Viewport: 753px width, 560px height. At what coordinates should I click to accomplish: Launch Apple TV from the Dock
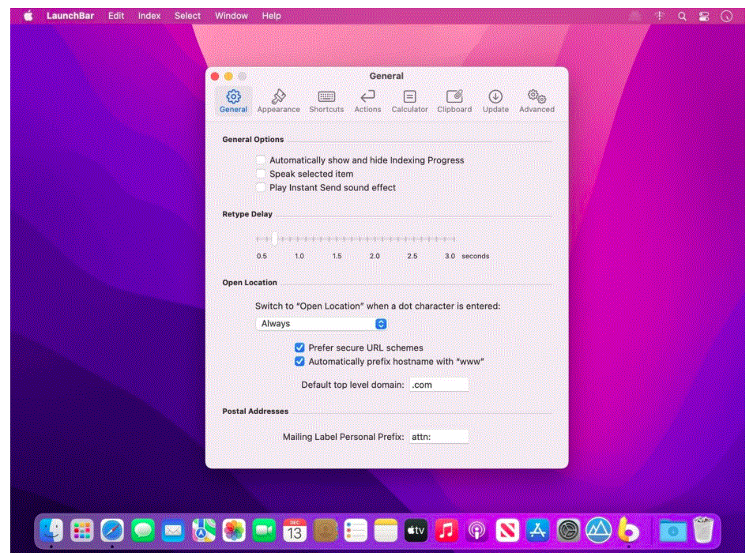416,531
